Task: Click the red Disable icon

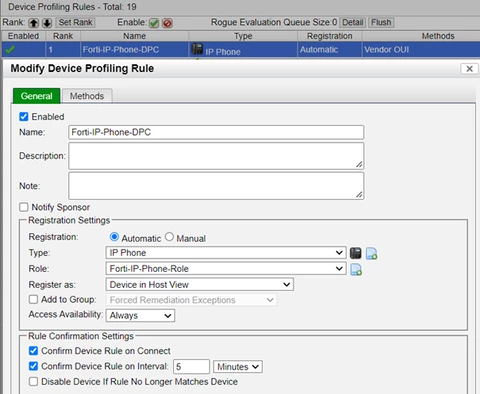Action: 167,23
